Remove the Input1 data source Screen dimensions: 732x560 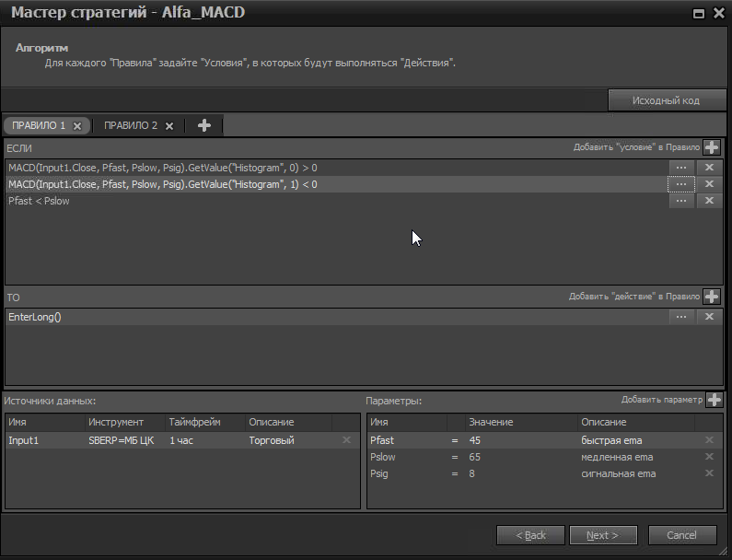coord(347,440)
